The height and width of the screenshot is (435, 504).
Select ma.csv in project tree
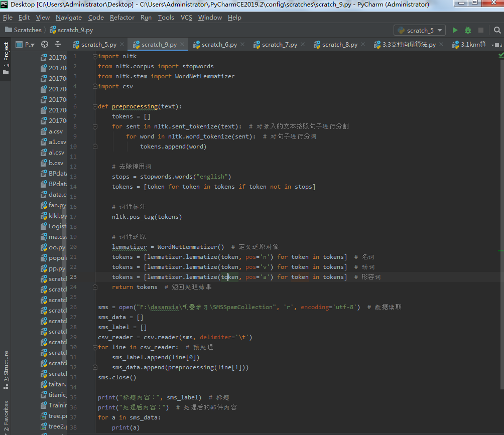pos(54,237)
